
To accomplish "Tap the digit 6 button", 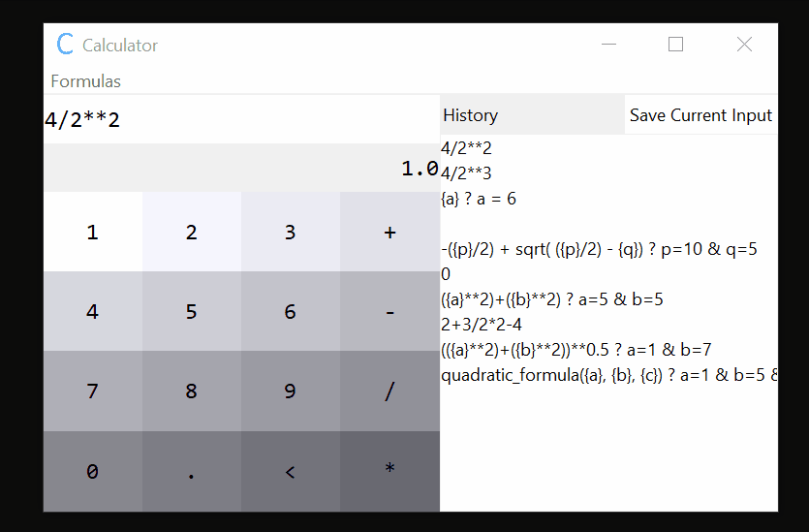I will click(x=291, y=312).
